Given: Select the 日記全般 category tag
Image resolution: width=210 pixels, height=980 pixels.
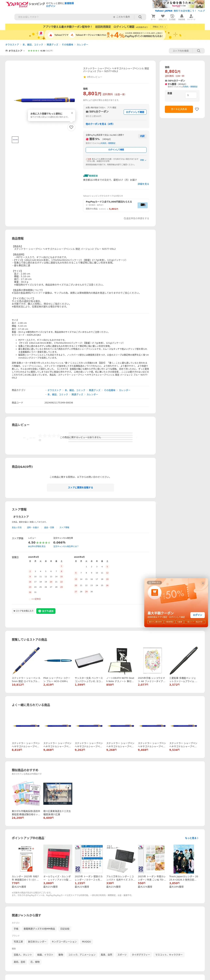Looking at the screenshot, I should tap(65, 929).
